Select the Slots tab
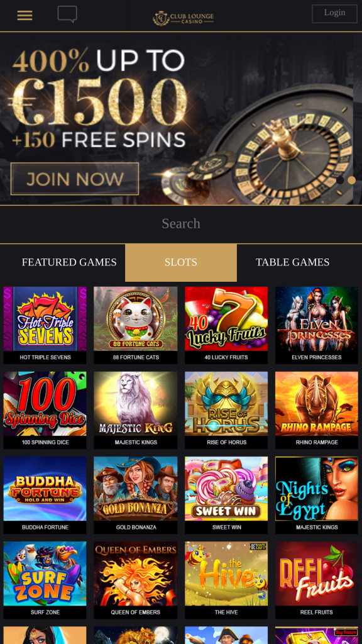Viewport: 362px width, 644px height. tap(181, 262)
